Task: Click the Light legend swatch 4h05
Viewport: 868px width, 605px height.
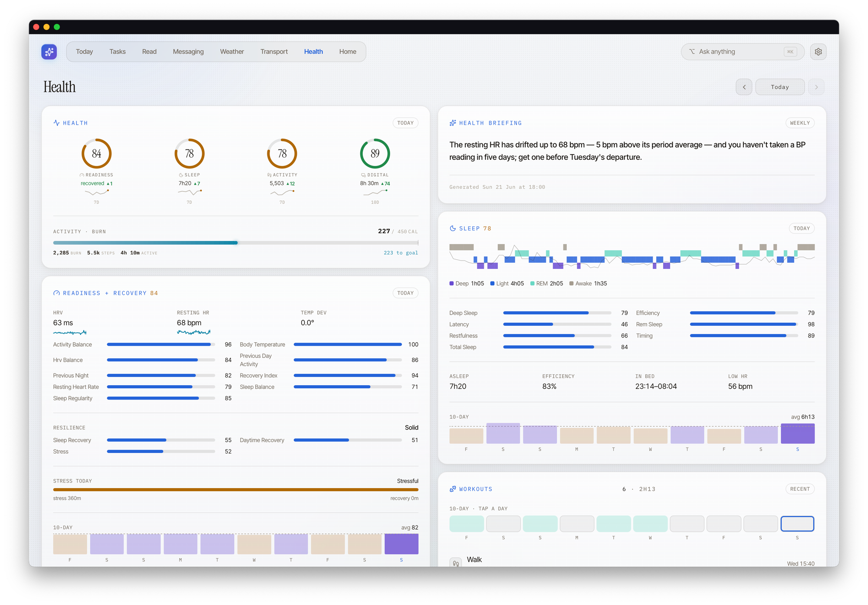Action: pos(492,284)
